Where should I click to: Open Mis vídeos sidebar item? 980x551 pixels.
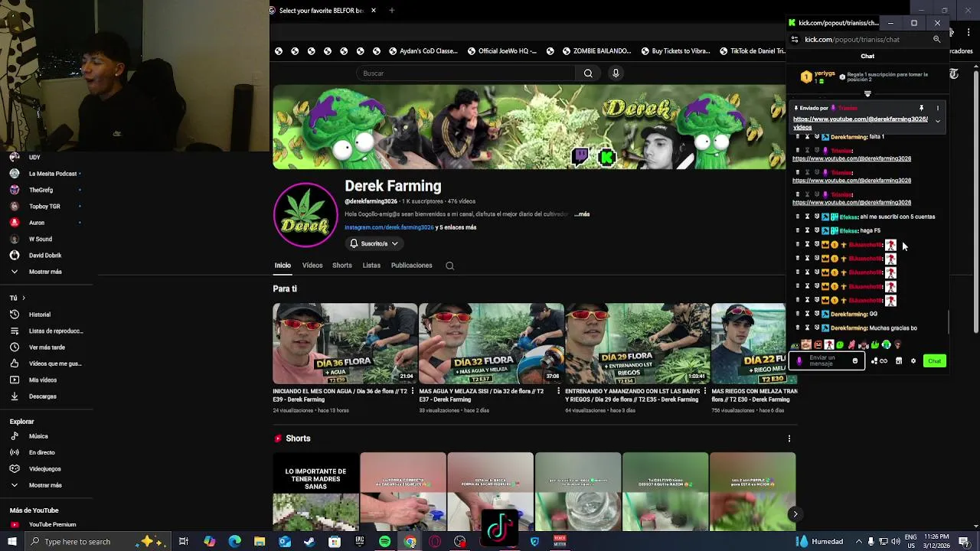(42, 380)
